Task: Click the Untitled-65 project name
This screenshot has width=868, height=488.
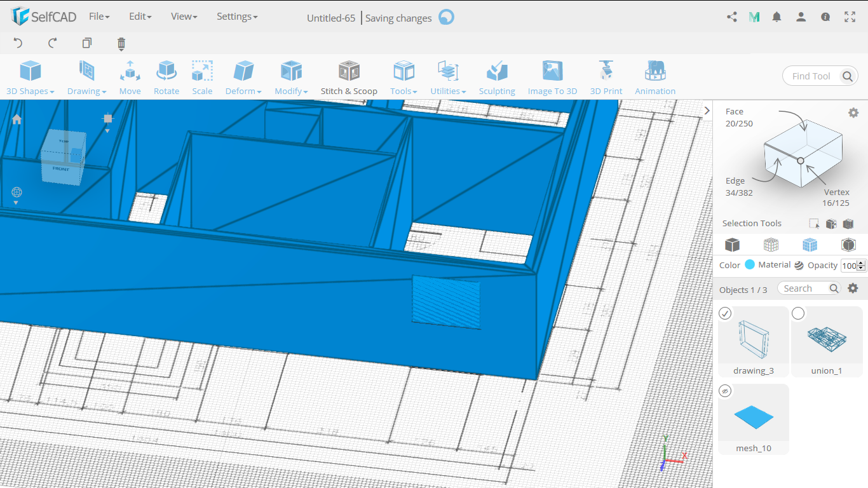Action: click(331, 18)
